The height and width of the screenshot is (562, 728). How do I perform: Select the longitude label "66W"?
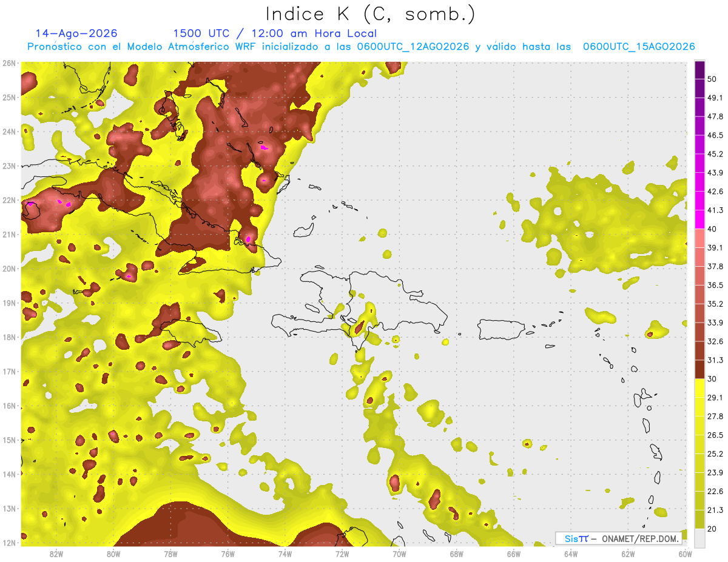[514, 554]
